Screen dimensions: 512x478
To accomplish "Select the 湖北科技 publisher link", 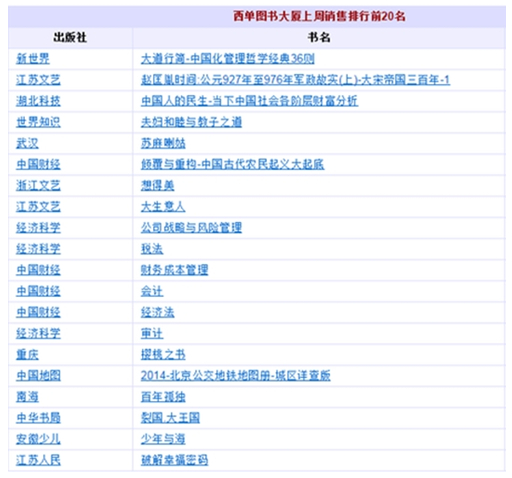I will tap(38, 101).
